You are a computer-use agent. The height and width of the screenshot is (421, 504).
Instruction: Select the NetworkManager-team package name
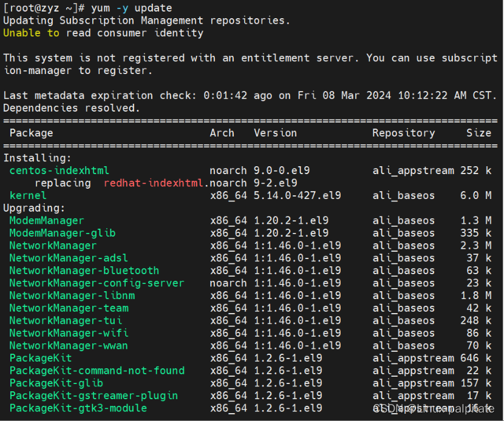tap(69, 309)
